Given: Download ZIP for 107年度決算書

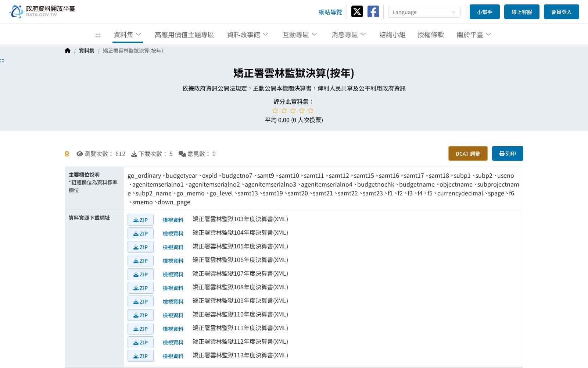Looking at the screenshot, I should point(140,274).
